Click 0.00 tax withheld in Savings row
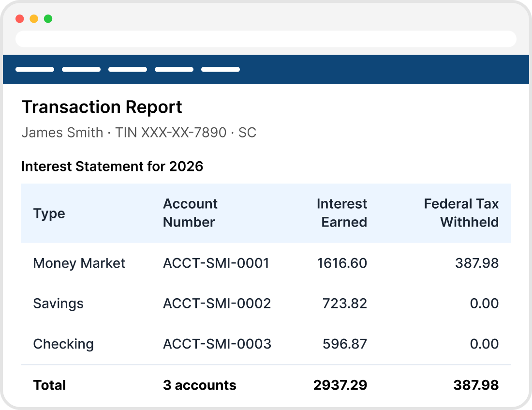 485,304
